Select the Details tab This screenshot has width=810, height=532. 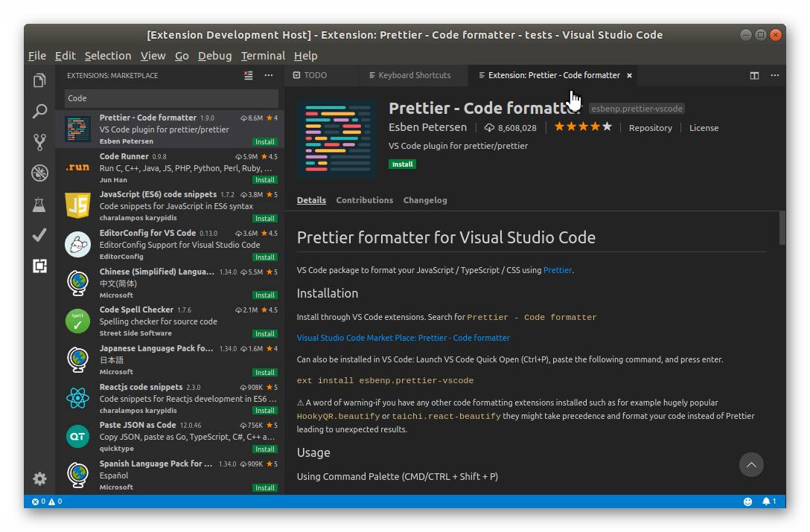pos(311,200)
